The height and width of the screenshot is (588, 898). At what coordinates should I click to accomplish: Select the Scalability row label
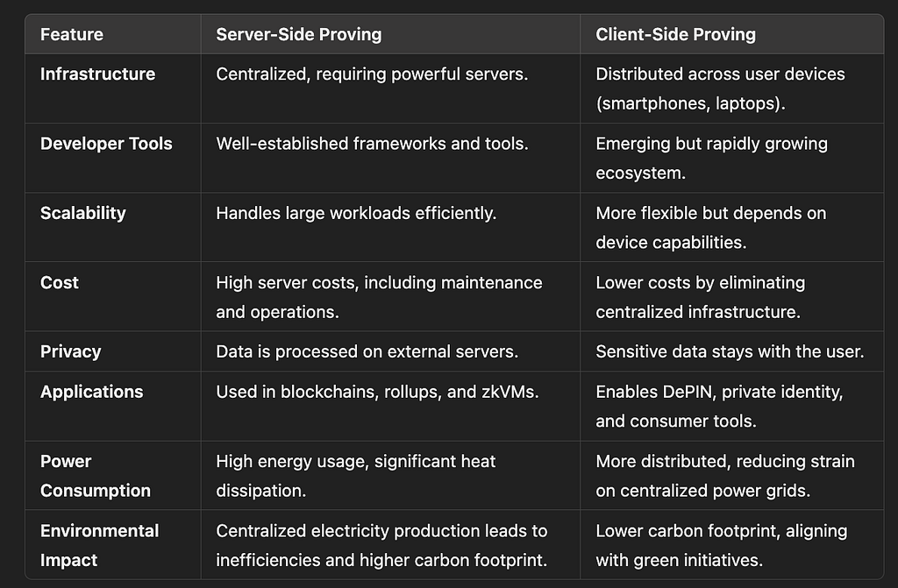click(83, 213)
